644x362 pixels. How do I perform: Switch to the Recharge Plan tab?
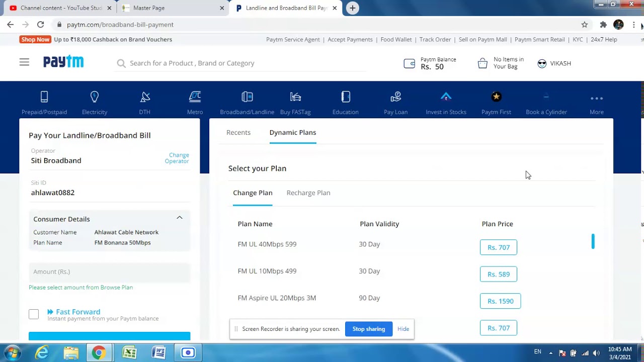308,193
